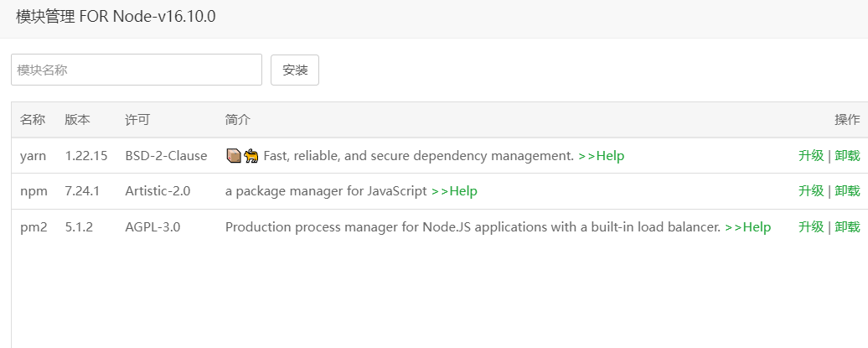Image resolution: width=868 pixels, height=348 pixels.
Task: Select the npm module name cell
Action: (34, 191)
